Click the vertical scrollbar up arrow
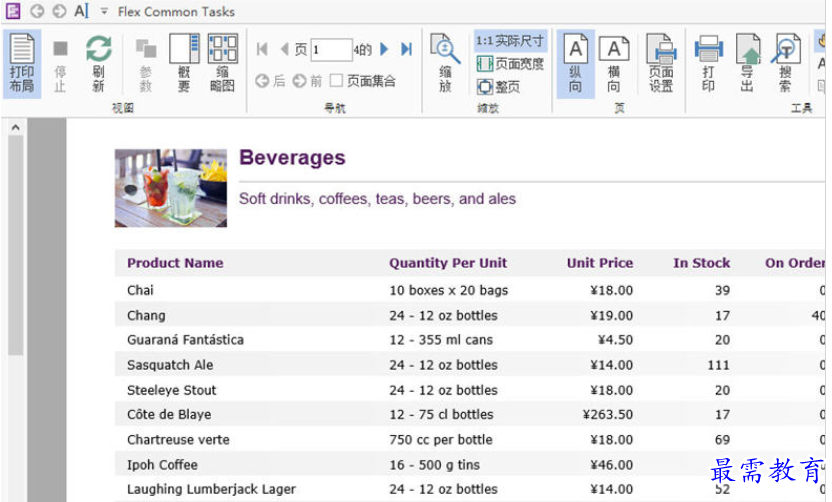This screenshot has width=832, height=502. pos(15,127)
